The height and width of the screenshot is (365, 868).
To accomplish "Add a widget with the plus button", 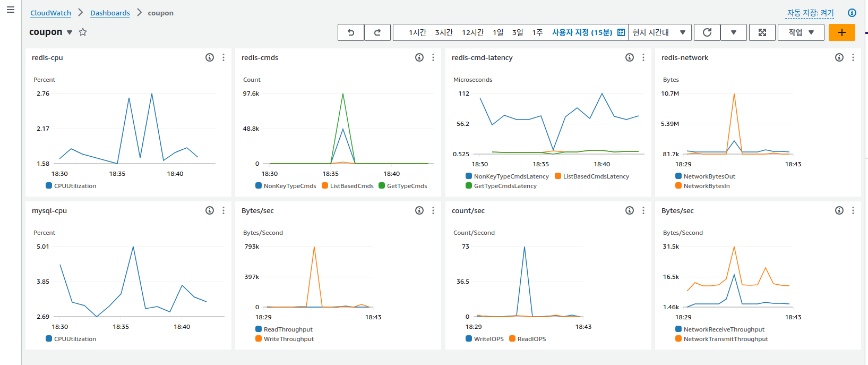I will click(x=842, y=32).
